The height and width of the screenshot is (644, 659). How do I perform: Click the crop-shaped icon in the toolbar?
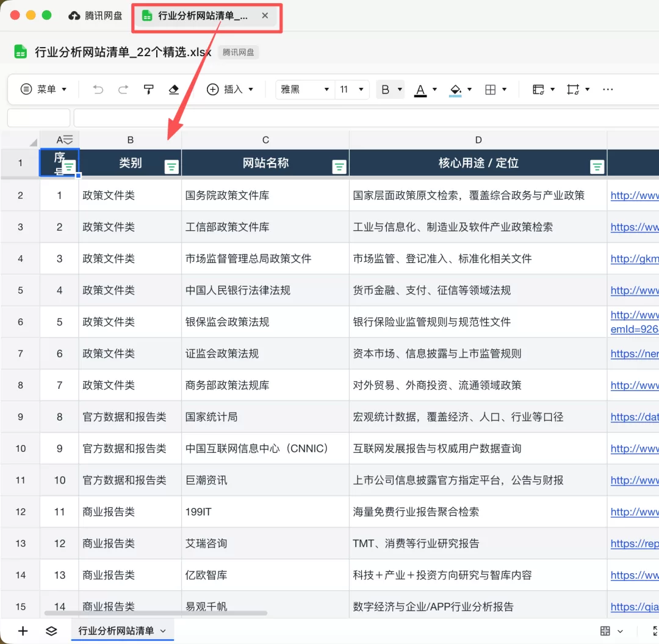pyautogui.click(x=573, y=89)
